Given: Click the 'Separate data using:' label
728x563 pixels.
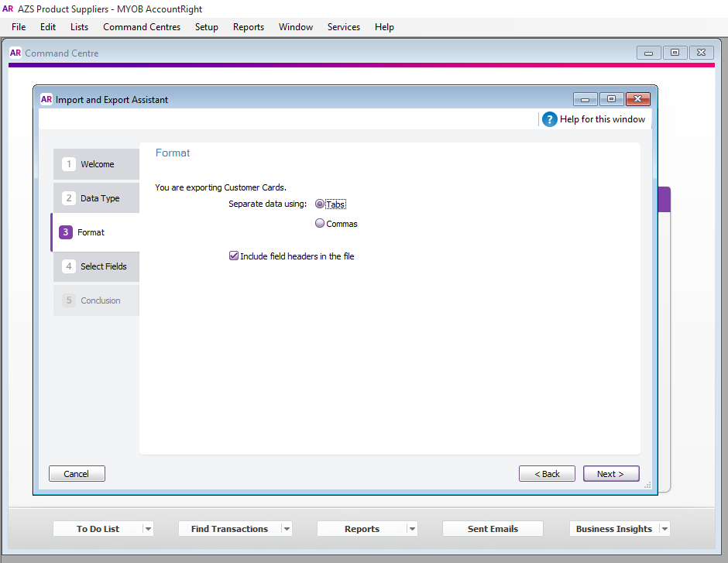Looking at the screenshot, I should tap(267, 204).
